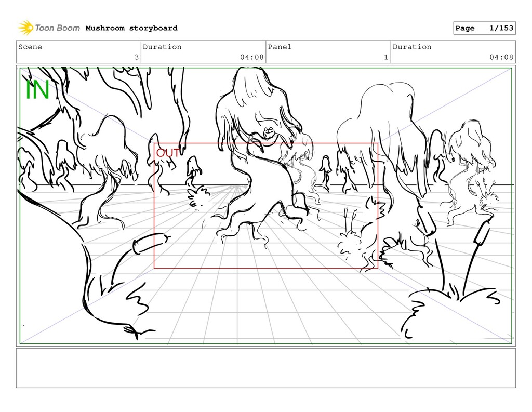This screenshot has width=532, height=412.
Task: Select the Panel number 1 cell
Action: pyautogui.click(x=328, y=52)
